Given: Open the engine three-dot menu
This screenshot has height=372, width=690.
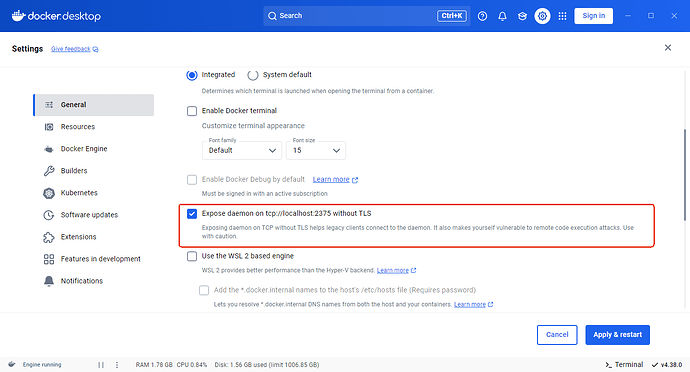Looking at the screenshot, I should click(117, 365).
